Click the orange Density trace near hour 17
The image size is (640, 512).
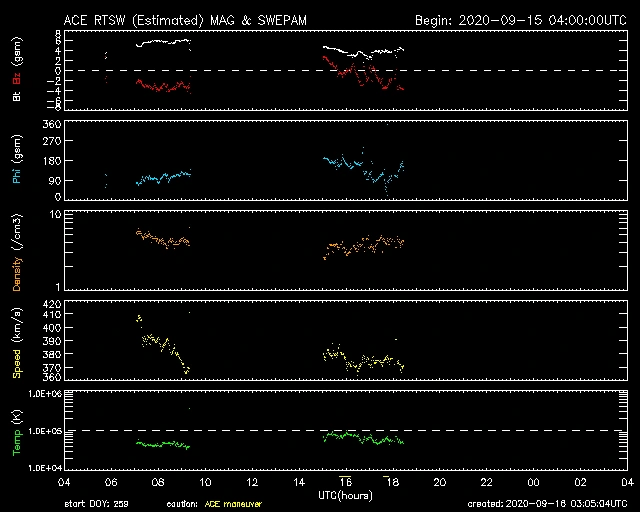tap(369, 245)
